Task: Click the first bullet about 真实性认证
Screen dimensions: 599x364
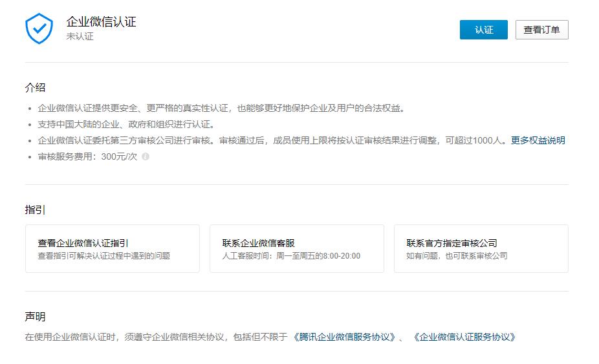Action: [x=221, y=109]
